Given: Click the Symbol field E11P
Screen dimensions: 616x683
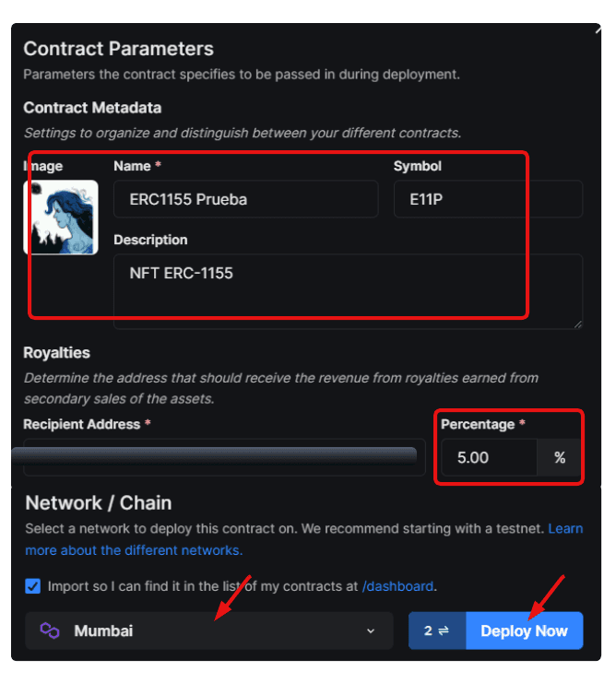Looking at the screenshot, I should (488, 199).
